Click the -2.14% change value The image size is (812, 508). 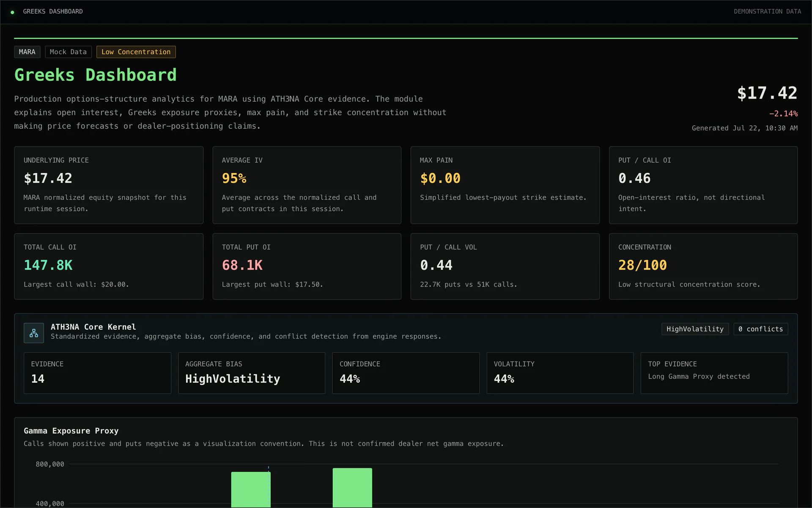(783, 113)
